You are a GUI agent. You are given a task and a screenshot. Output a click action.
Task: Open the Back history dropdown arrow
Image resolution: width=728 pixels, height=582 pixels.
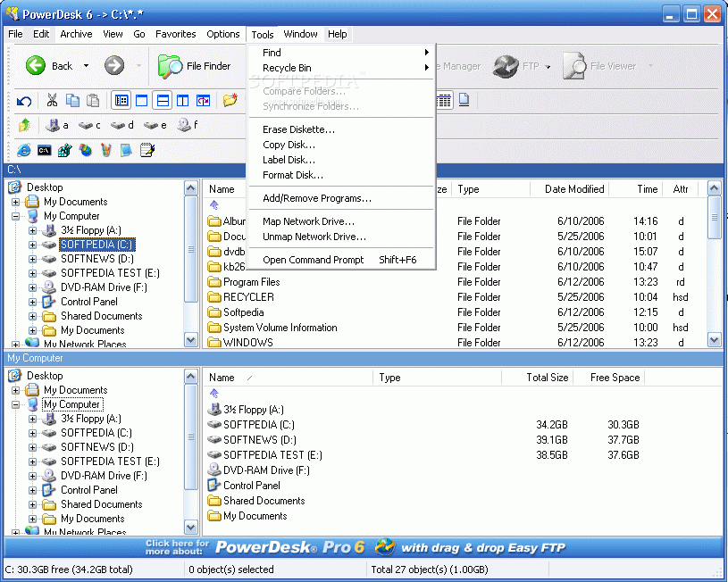click(86, 66)
